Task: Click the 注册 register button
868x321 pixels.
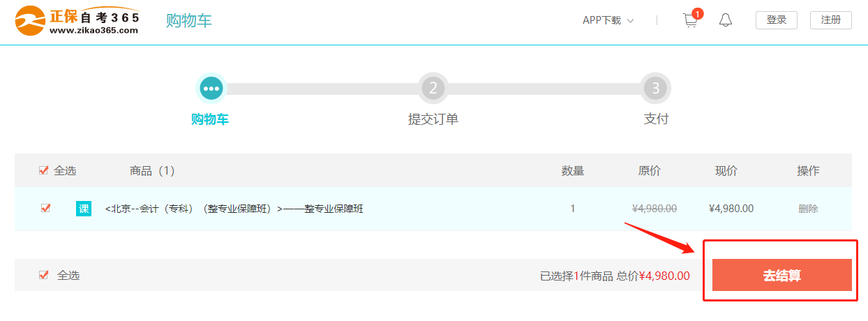Action: [x=830, y=20]
